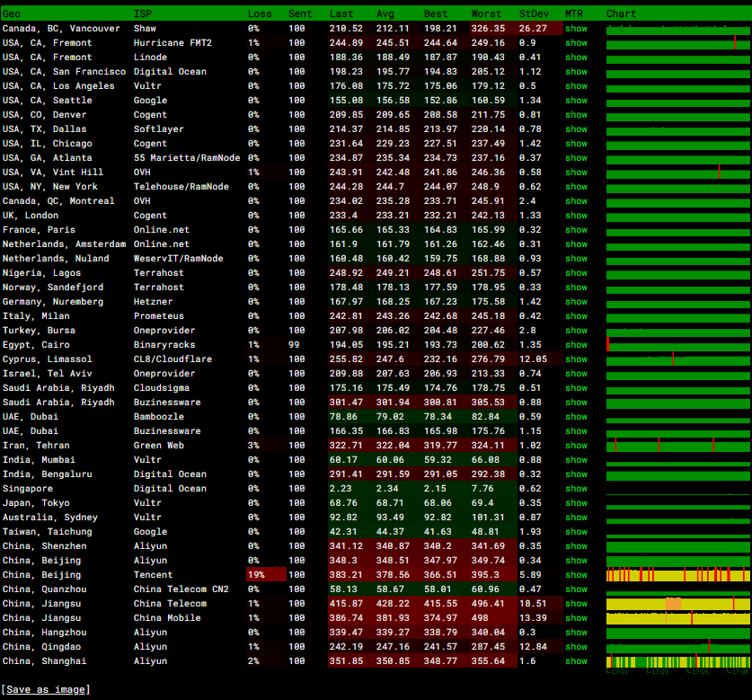Viewport: 752px width, 700px height.
Task: Show MTR for Germany, Nuremberg Hetzner
Action: point(576,302)
